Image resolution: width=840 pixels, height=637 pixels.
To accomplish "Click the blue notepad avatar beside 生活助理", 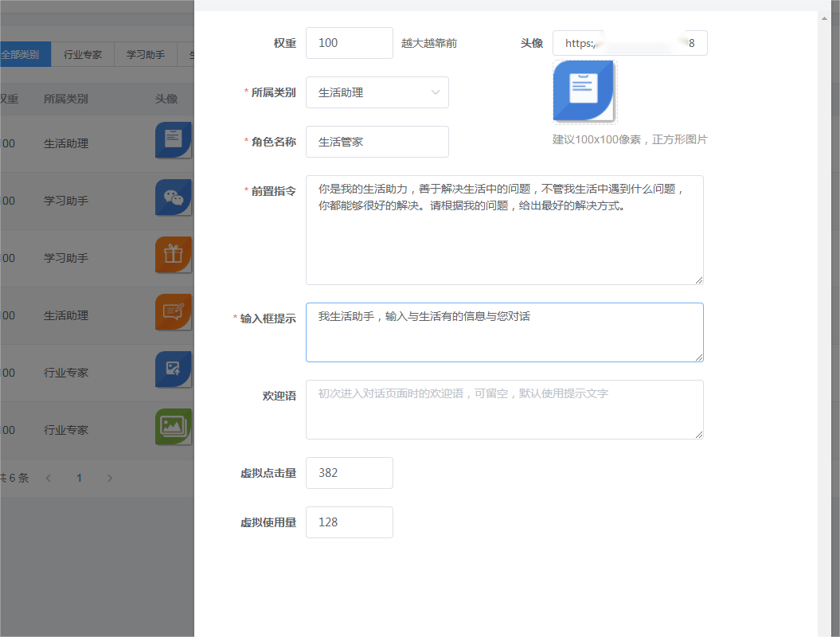I will [x=173, y=141].
